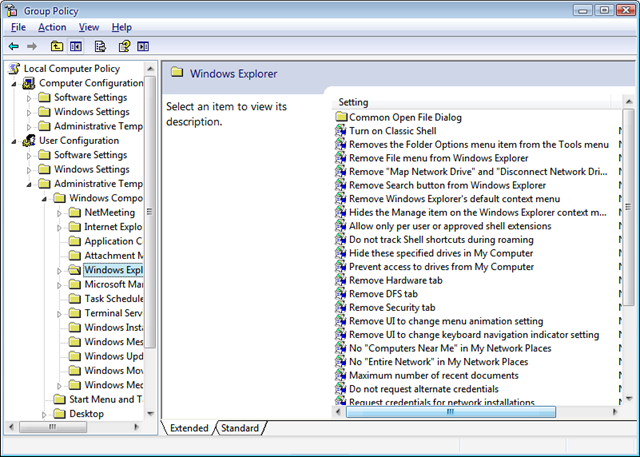Open the Action menu

pos(52,27)
